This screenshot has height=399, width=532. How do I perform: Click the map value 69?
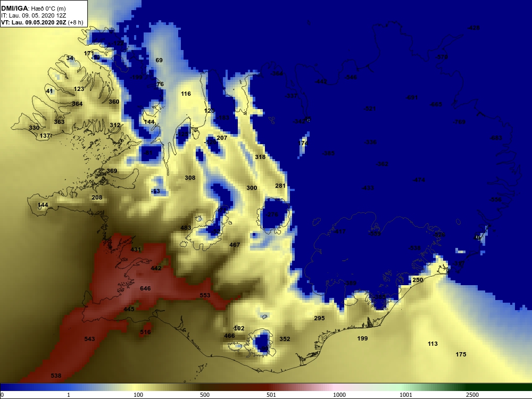pyautogui.click(x=159, y=61)
